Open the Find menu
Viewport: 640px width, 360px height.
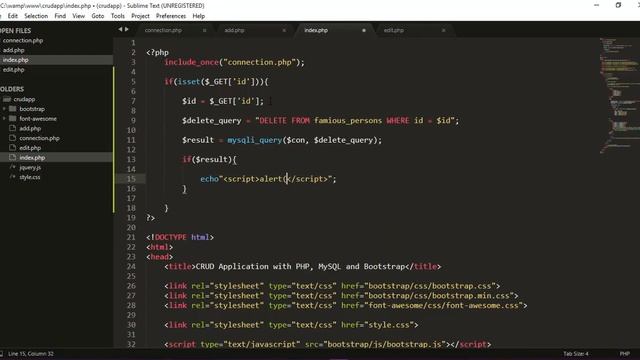[x=60, y=16]
